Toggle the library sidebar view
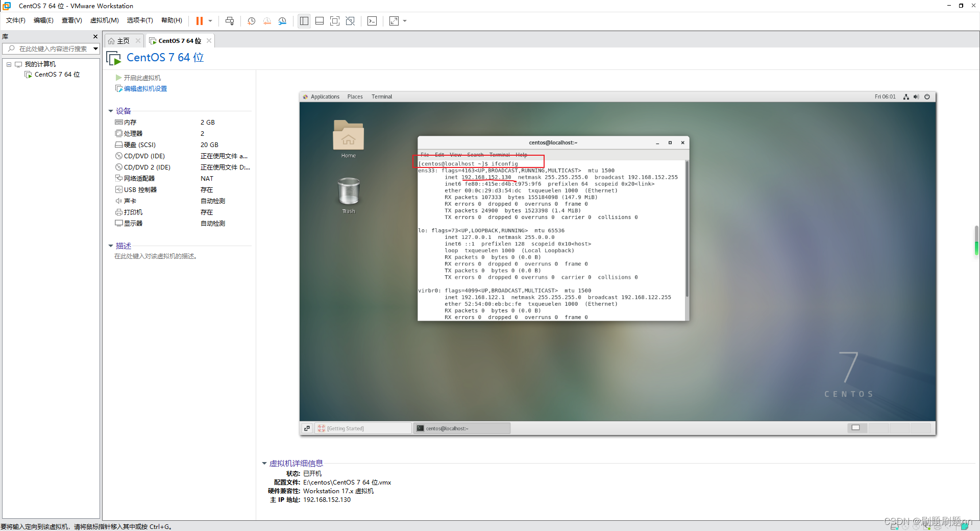The height and width of the screenshot is (531, 980). coord(304,21)
